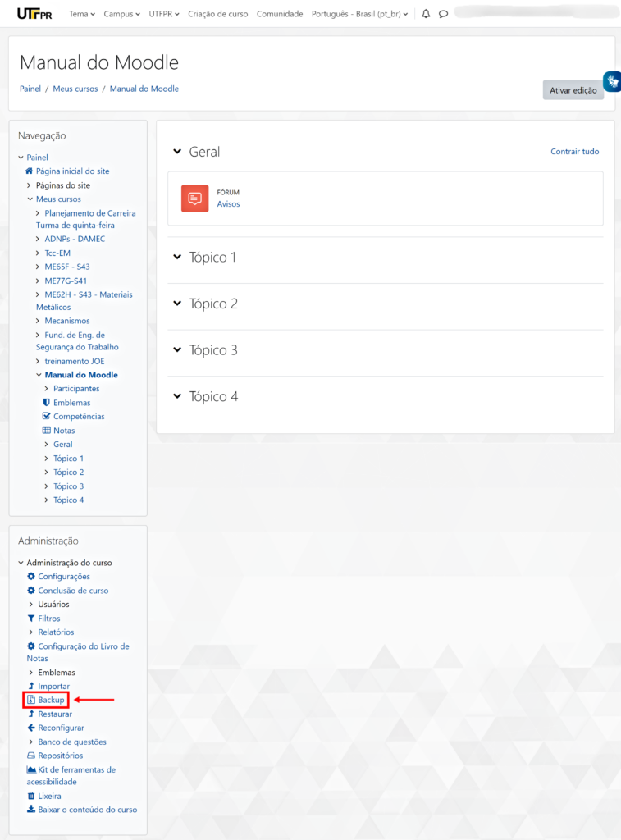This screenshot has height=840, width=621.
Task: Open the Mecanismos course link
Action: point(67,321)
